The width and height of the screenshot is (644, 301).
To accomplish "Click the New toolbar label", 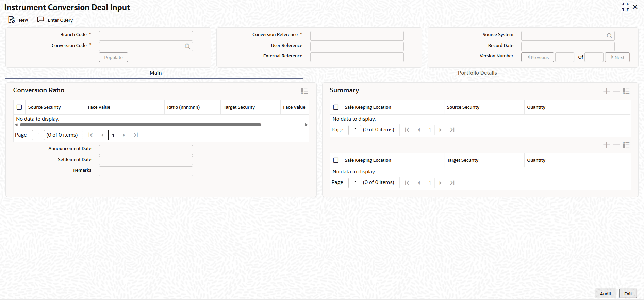I will coord(23,20).
